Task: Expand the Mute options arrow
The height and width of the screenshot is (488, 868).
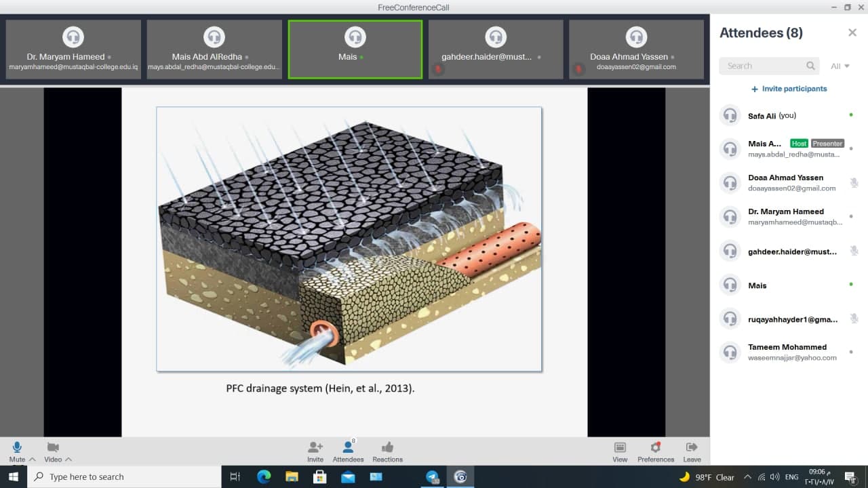Action: coord(32,460)
